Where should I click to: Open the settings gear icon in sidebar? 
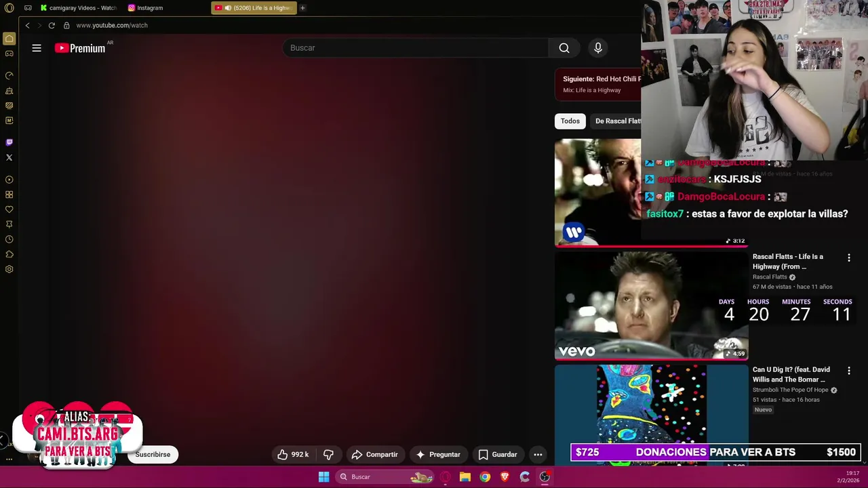9,269
